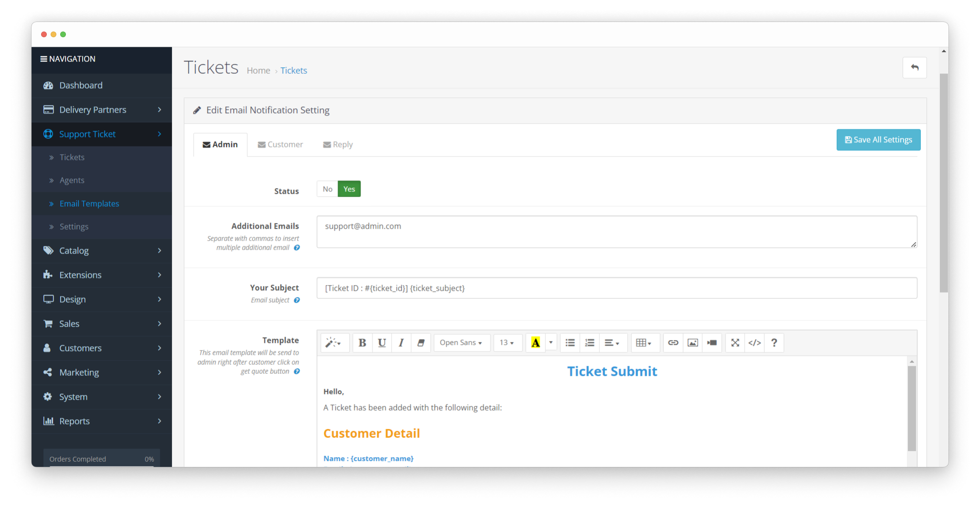The image size is (980, 508).
Task: Click the eraser remove-formatting icon
Action: coord(421,343)
